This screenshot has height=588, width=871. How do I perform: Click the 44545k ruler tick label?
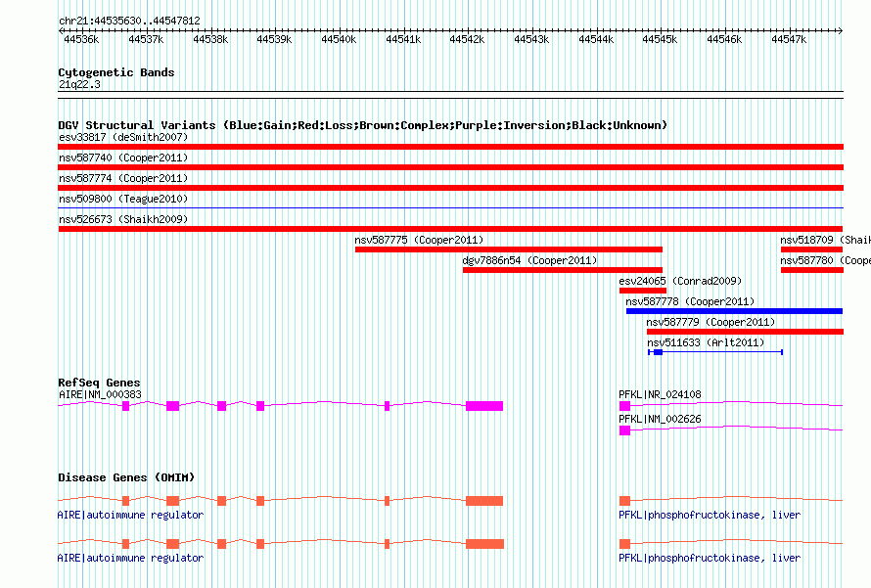pyautogui.click(x=660, y=39)
